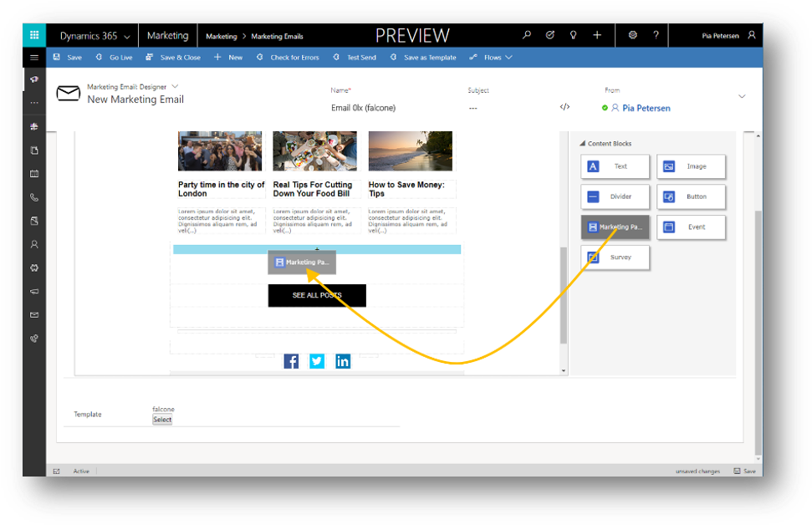Click Save in command bar
Viewport: 812px width, 525px height.
pyautogui.click(x=68, y=58)
